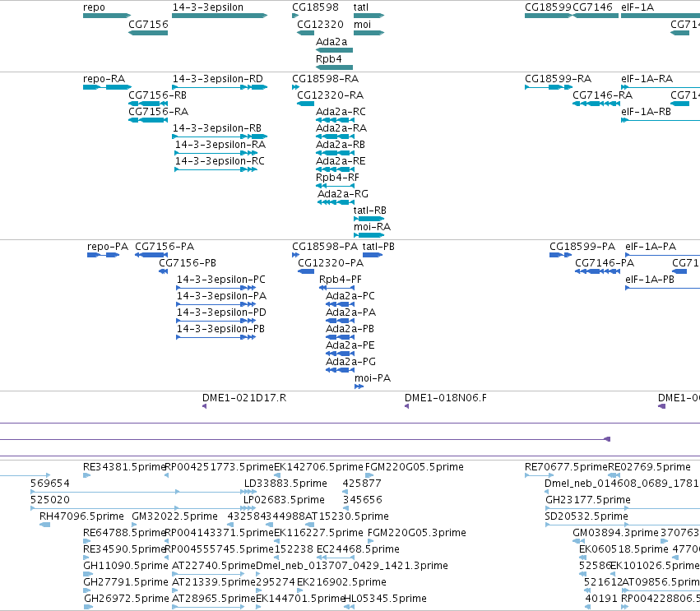Click the 'CG12320' gene label

tap(320, 25)
